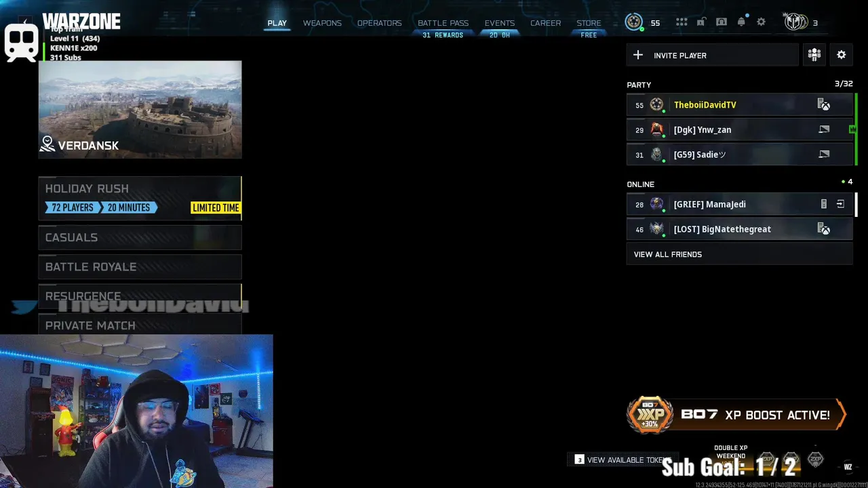Click the Free label under Store
868x488 pixels.
click(589, 35)
